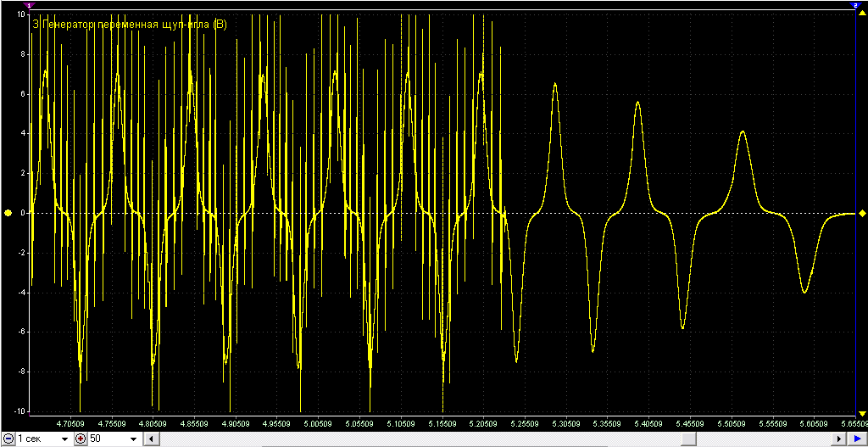Click the blue play arrow button

click(857, 439)
